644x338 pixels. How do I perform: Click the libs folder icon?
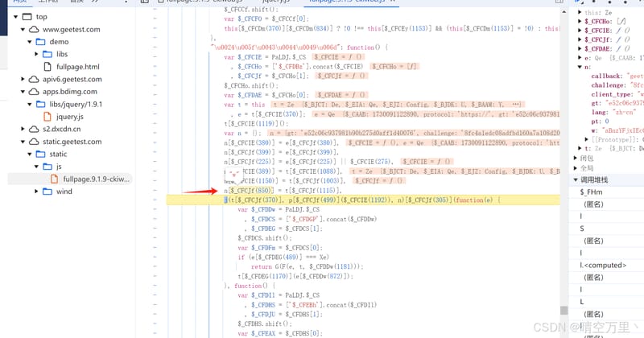pos(47,54)
